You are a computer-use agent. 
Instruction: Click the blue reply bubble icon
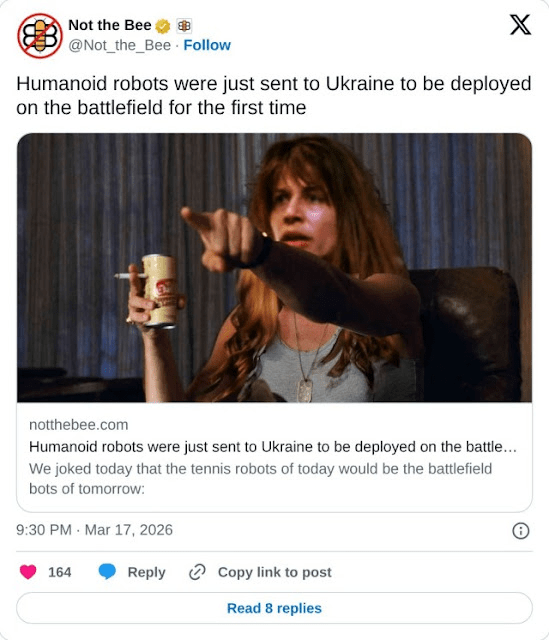coord(107,571)
